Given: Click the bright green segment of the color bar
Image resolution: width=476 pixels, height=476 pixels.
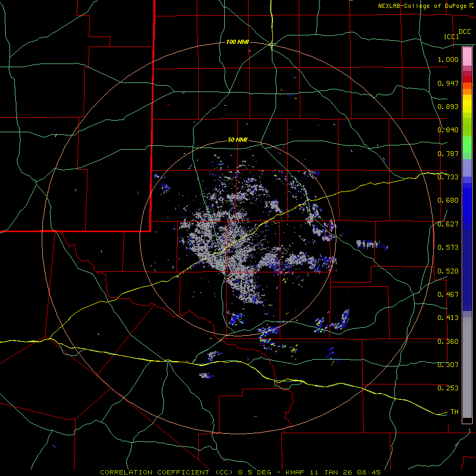Looking at the screenshot, I should [467, 144].
